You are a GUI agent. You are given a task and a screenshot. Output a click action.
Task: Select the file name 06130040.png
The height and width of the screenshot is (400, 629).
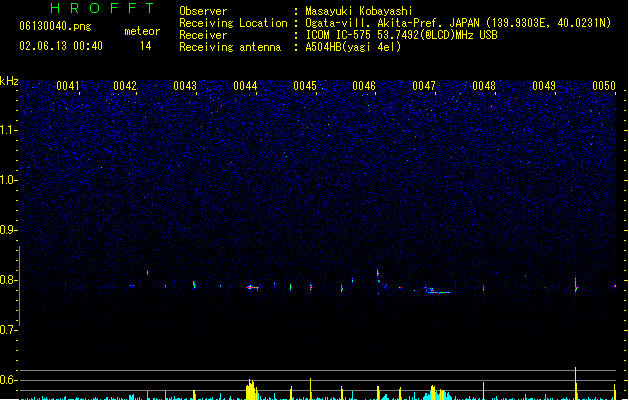[55, 26]
